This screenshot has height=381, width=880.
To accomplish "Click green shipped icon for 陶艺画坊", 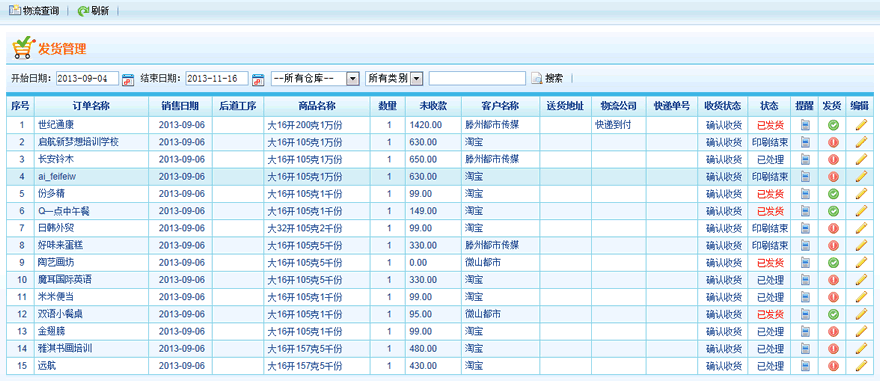I will pyautogui.click(x=833, y=263).
